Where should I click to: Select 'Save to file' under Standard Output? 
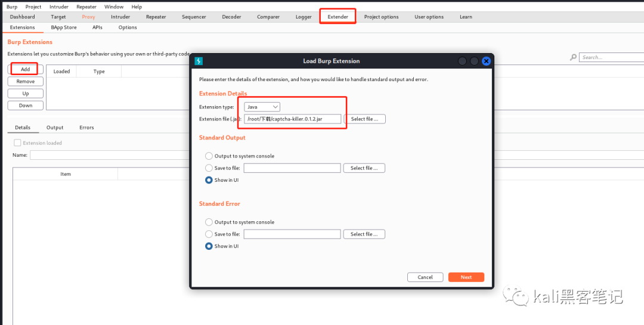click(209, 168)
